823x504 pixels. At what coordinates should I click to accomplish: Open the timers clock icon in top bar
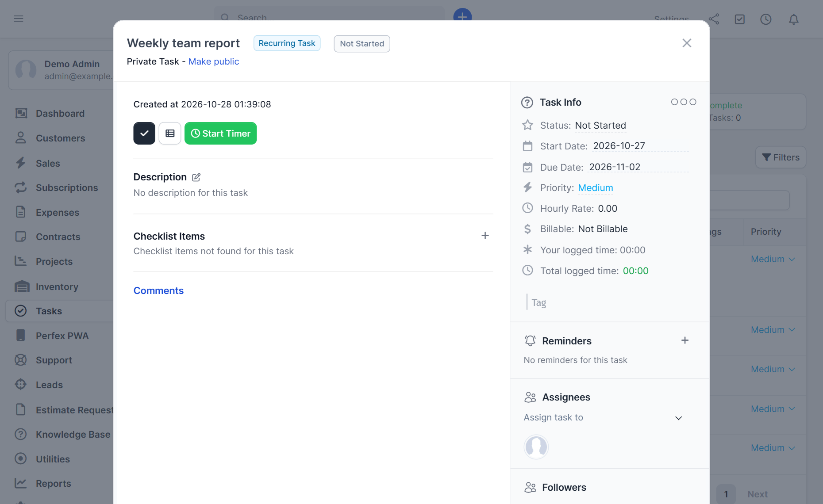click(766, 19)
